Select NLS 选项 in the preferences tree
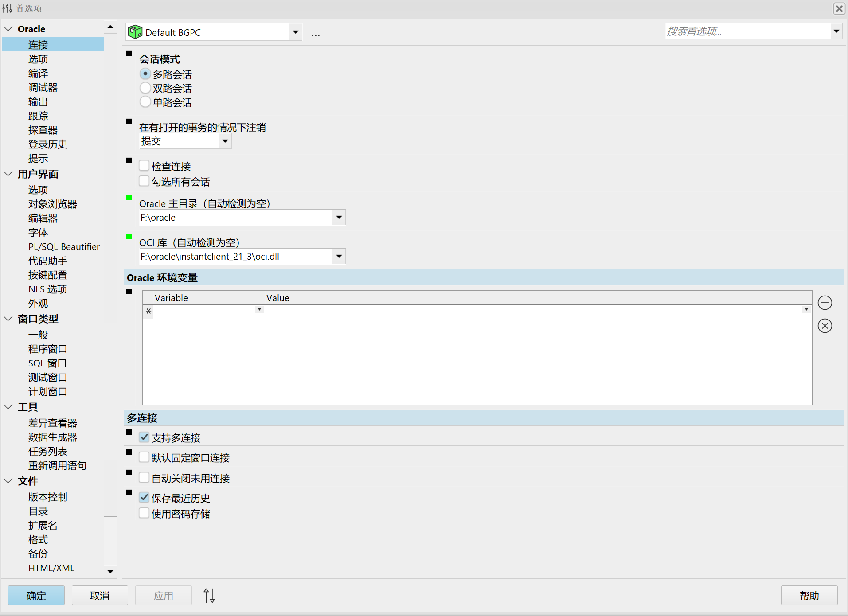Screen dimensions: 848x616 tap(48, 289)
